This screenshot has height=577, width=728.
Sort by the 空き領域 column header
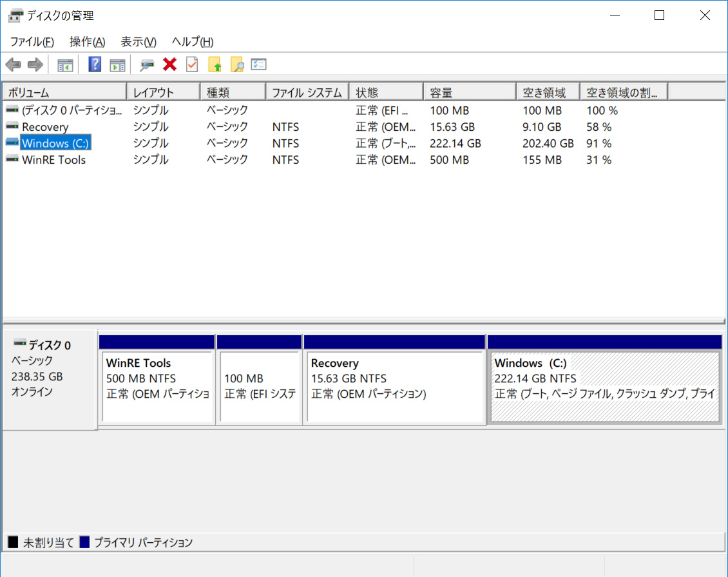(x=548, y=92)
